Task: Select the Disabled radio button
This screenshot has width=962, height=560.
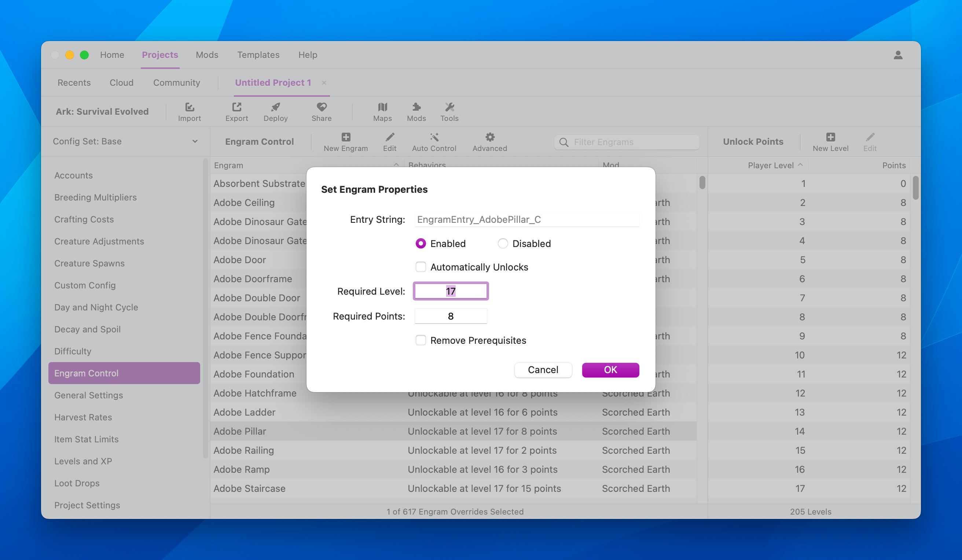Action: [x=503, y=244]
